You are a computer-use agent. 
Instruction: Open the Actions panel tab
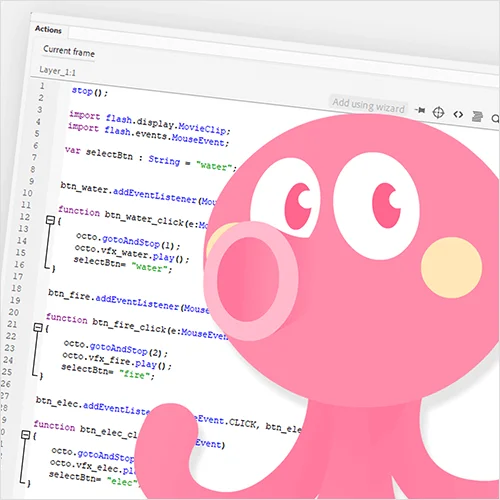(48, 30)
